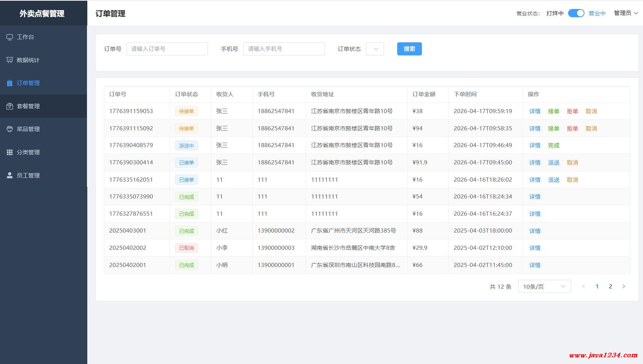Expand the order status dropdown filter
The image size is (643, 364).
[x=375, y=49]
